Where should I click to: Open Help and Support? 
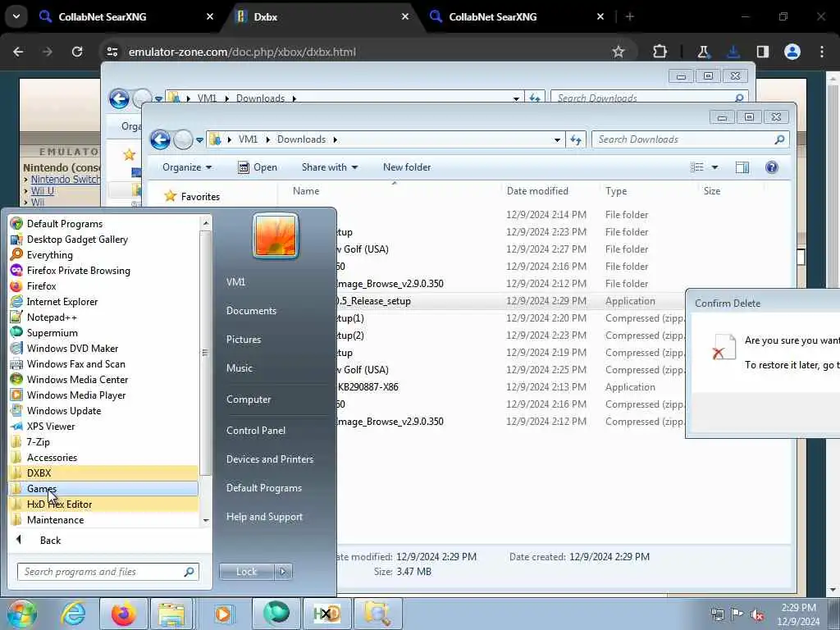pos(264,517)
